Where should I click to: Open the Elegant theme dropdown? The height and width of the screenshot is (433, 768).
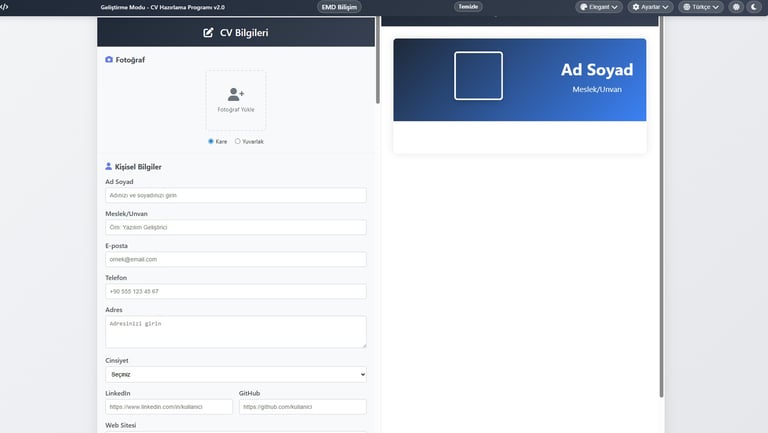pyautogui.click(x=599, y=7)
